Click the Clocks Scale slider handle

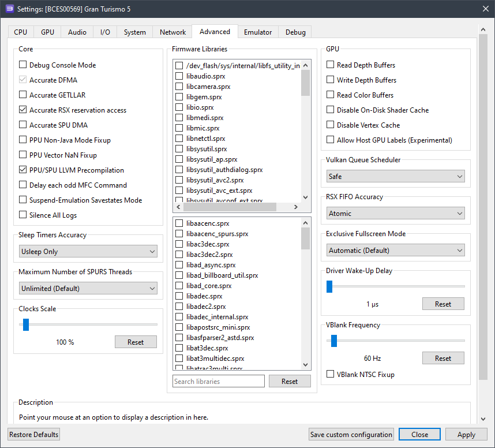pyautogui.click(x=26, y=324)
